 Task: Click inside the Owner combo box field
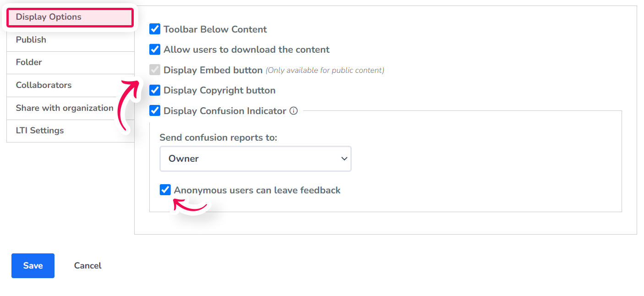229,158
